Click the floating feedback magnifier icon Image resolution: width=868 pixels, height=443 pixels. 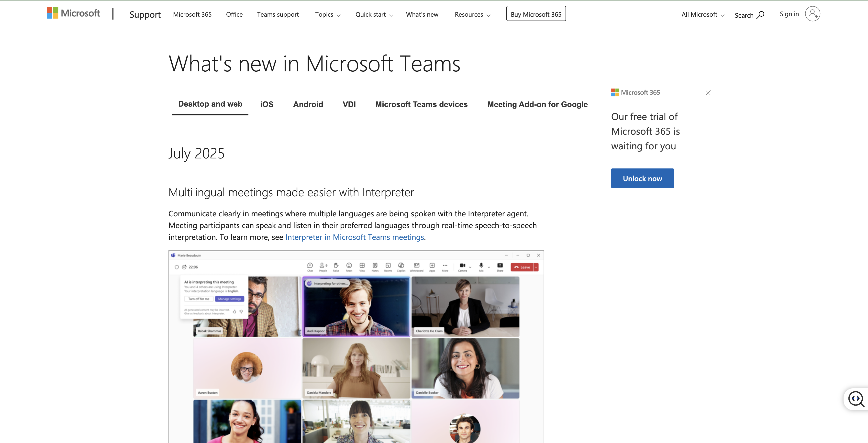pyautogui.click(x=856, y=399)
